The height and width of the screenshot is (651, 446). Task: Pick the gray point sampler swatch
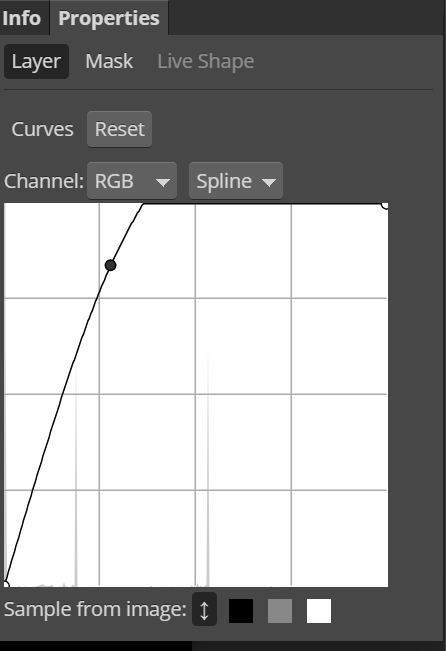tap(280, 611)
